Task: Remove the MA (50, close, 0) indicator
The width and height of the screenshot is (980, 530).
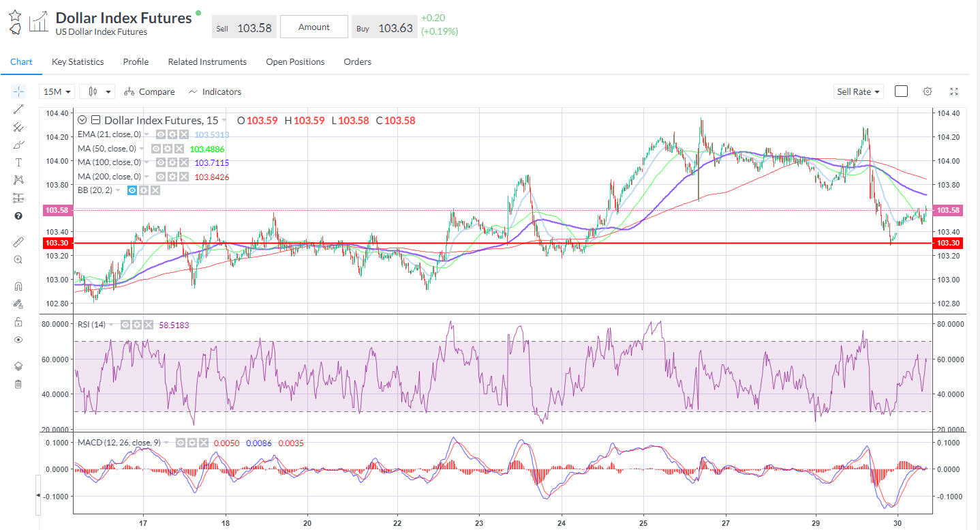Action: tap(179, 149)
